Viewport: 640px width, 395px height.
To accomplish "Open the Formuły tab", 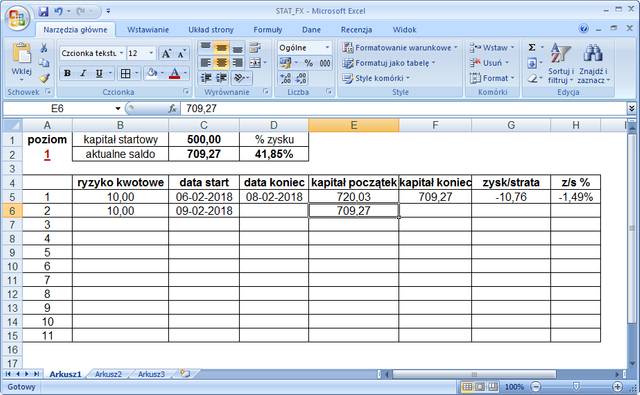I will pyautogui.click(x=267, y=30).
